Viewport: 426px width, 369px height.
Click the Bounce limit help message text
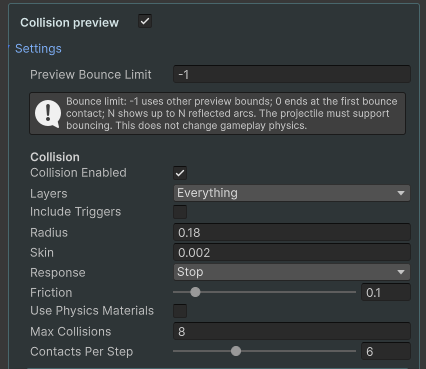pyautogui.click(x=232, y=113)
